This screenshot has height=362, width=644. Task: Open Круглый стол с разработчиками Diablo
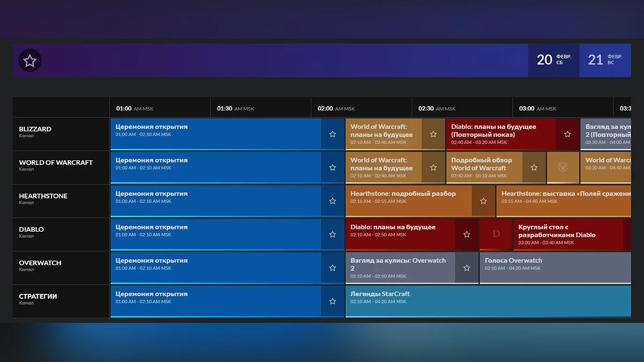coord(568,234)
